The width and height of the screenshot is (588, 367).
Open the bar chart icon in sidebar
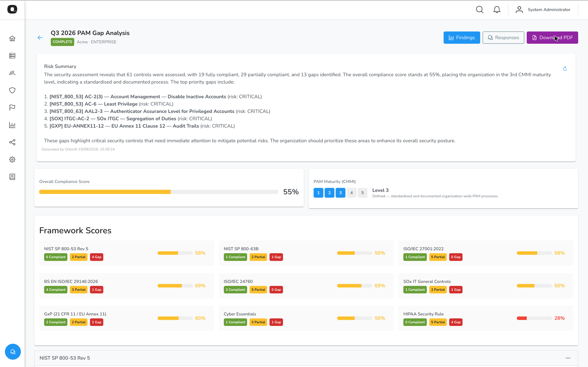click(x=12, y=125)
